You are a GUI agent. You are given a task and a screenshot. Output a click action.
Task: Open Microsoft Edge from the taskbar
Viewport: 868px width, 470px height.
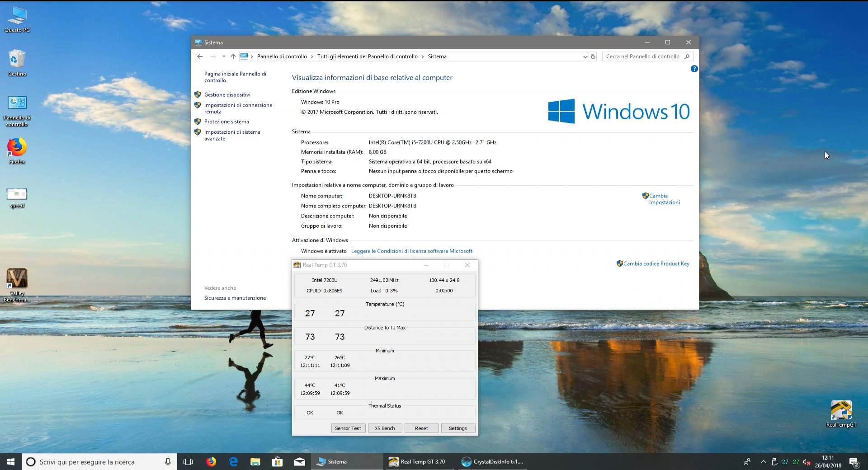(233, 461)
